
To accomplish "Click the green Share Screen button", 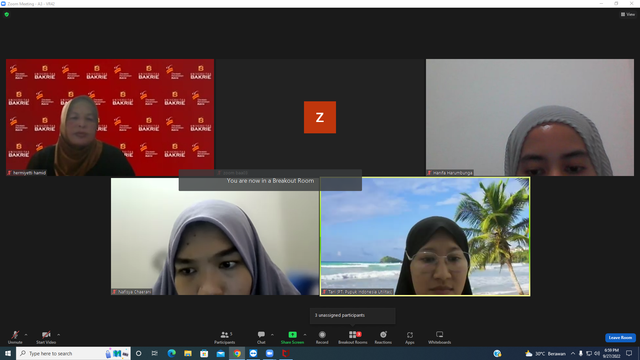I will tap(292, 337).
